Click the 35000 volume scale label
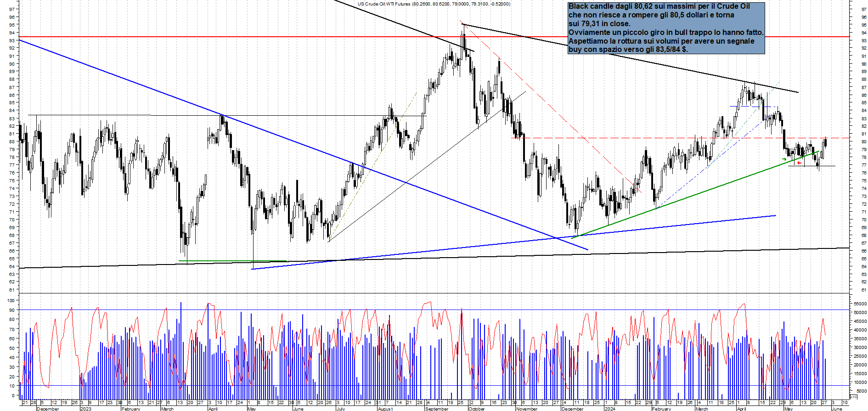 860,339
